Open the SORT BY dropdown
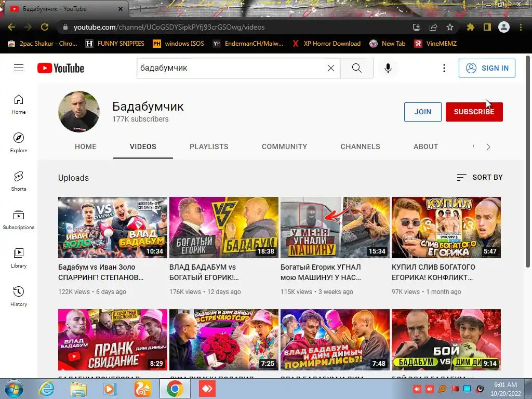The image size is (532, 399). pyautogui.click(x=480, y=177)
